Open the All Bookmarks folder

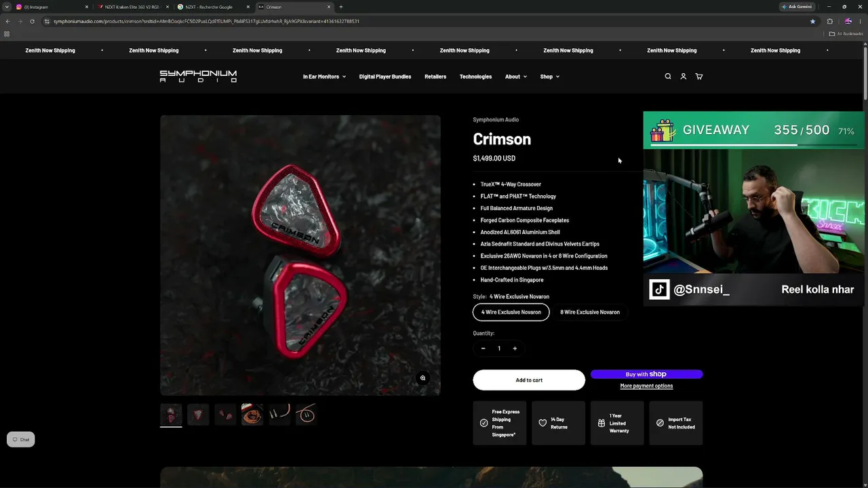tap(846, 34)
